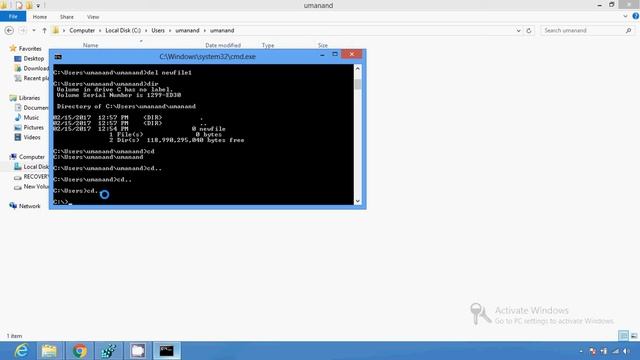This screenshot has height=360, width=640.
Task: Open command prompt taskbar icon
Action: coord(167,351)
